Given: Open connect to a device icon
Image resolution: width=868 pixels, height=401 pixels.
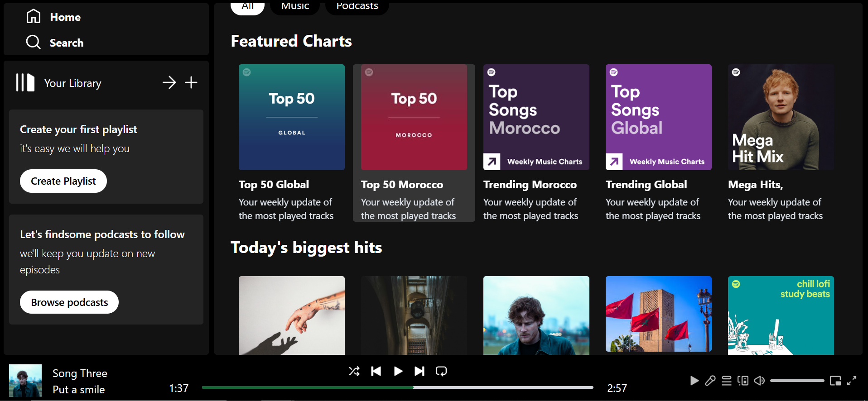Looking at the screenshot, I should (743, 381).
